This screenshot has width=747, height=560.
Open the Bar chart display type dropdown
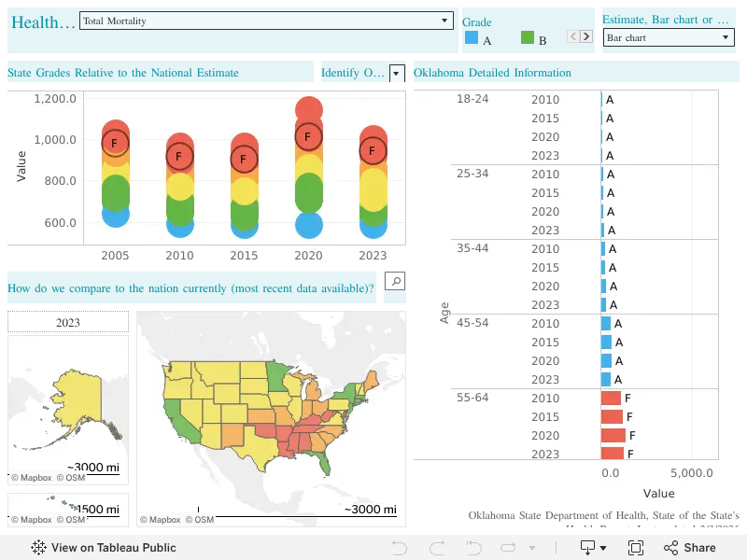coord(669,37)
